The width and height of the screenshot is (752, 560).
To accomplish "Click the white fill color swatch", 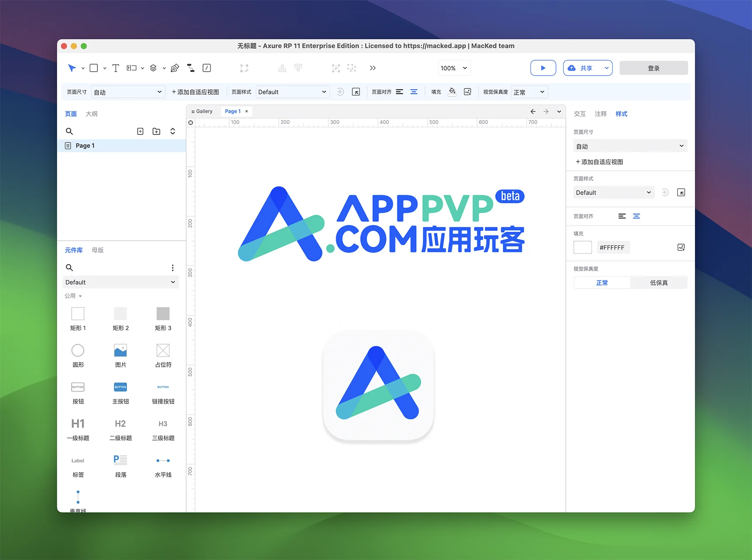I will tap(583, 247).
